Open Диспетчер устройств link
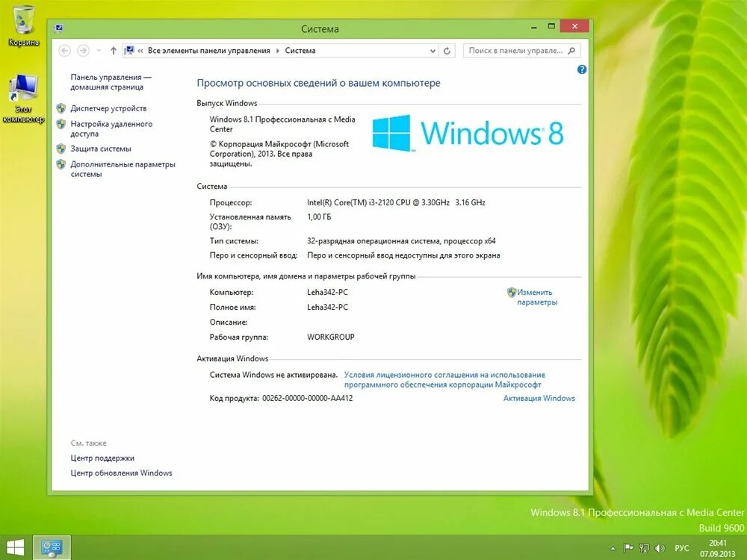Screen dimensions: 747x560 pyautogui.click(x=108, y=108)
